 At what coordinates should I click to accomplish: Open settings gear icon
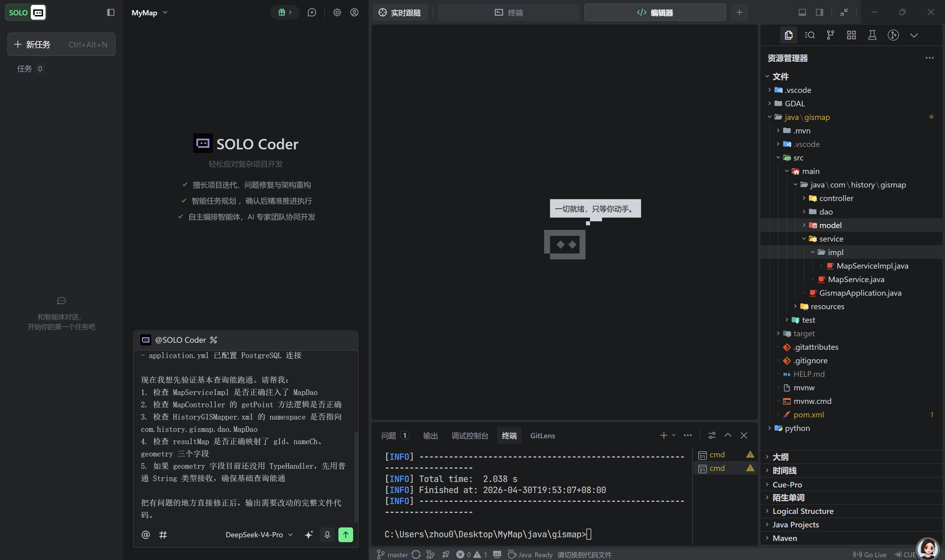click(x=337, y=13)
